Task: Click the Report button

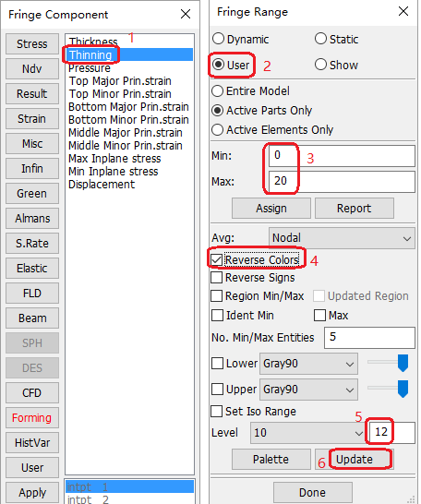Action: [355, 209]
